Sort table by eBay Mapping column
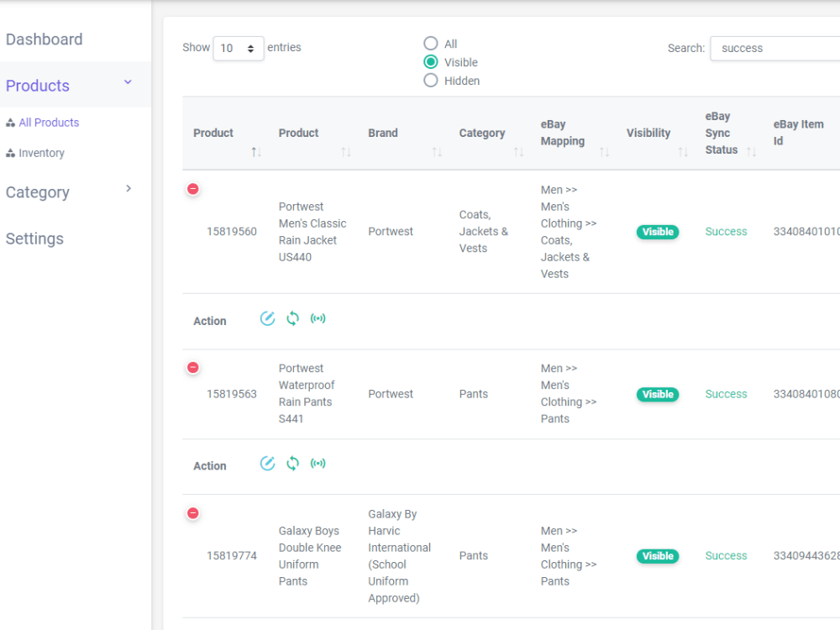840x630 pixels. (604, 152)
